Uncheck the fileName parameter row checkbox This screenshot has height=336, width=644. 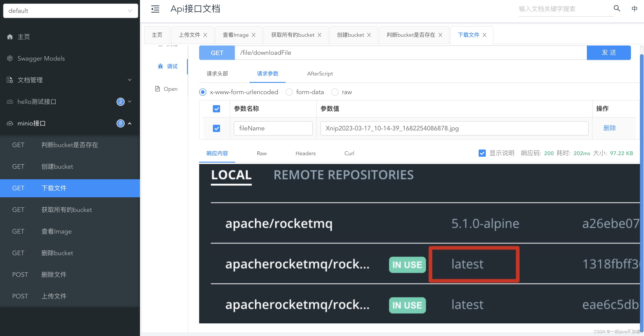(x=216, y=128)
